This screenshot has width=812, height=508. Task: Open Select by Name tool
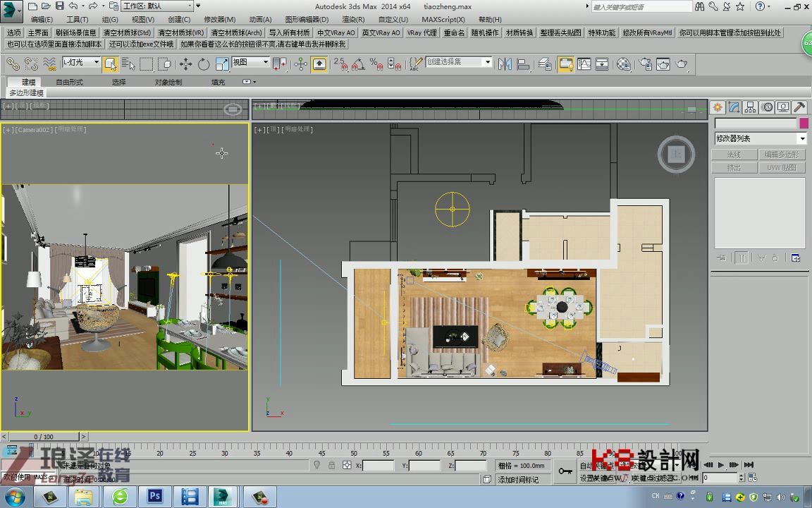[x=128, y=64]
